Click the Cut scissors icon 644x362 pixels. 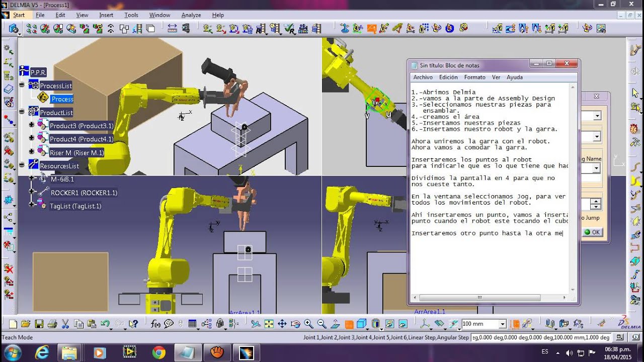pyautogui.click(x=65, y=324)
